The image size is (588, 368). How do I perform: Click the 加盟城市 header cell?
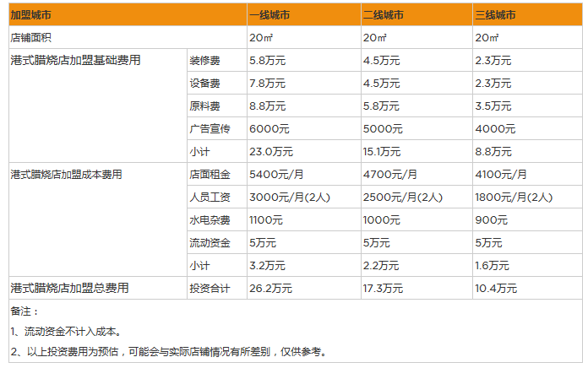[x=31, y=15]
